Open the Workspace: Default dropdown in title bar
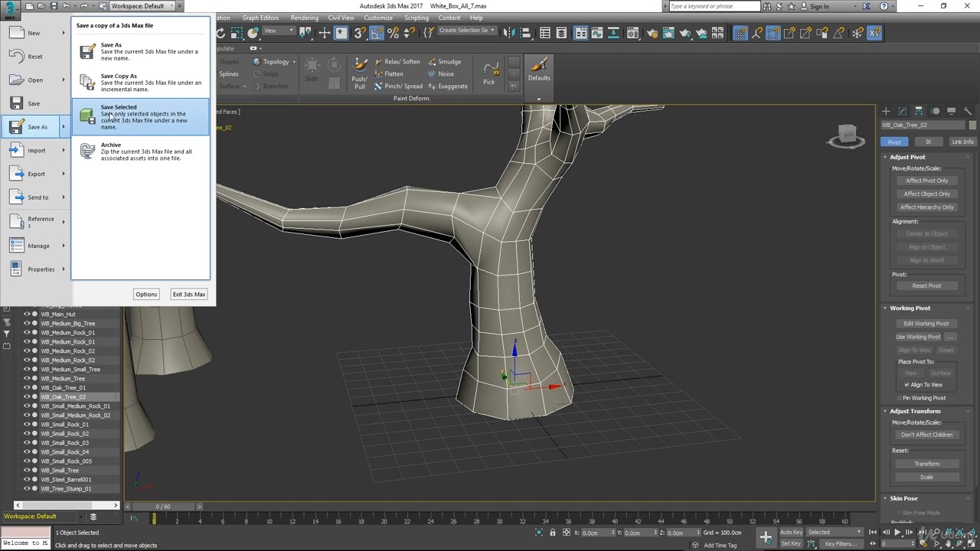Screen dimensions: 980x551 (x=142, y=6)
